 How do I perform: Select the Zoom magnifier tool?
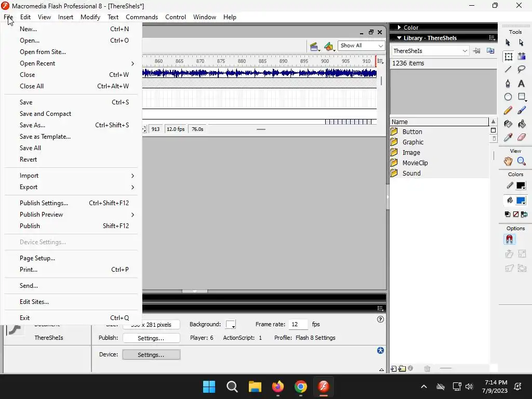click(x=522, y=162)
